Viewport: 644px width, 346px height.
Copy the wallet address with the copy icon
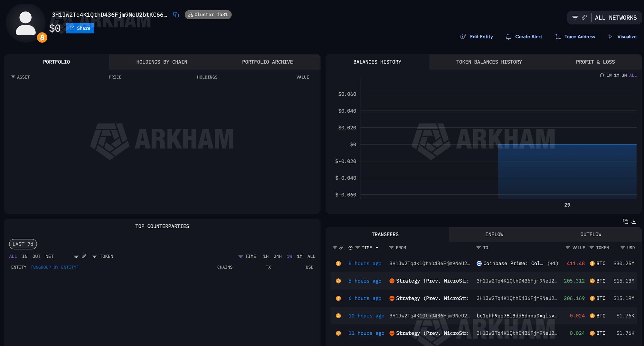tap(176, 14)
